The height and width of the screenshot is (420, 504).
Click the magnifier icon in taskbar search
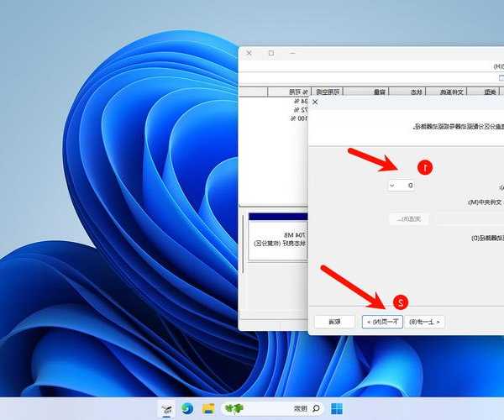[316, 408]
